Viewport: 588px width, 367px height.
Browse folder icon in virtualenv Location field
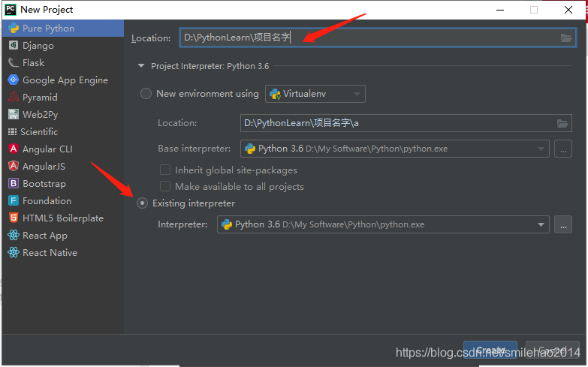point(562,123)
